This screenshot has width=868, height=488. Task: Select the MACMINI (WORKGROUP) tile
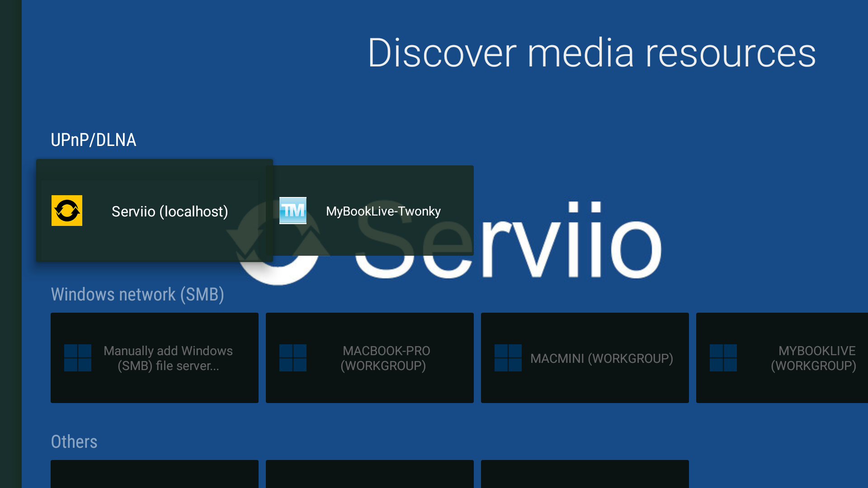tap(585, 358)
